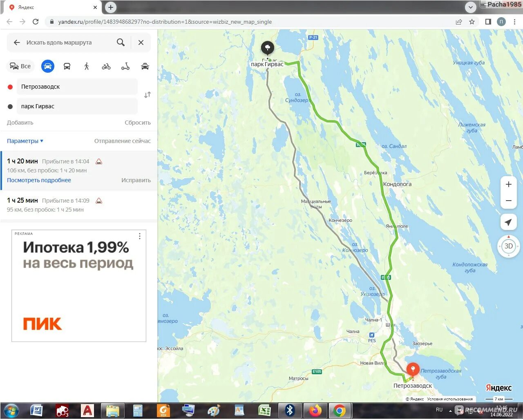Click road warning icon on first route
Viewport: 523px width, 420px height.
pos(99,161)
